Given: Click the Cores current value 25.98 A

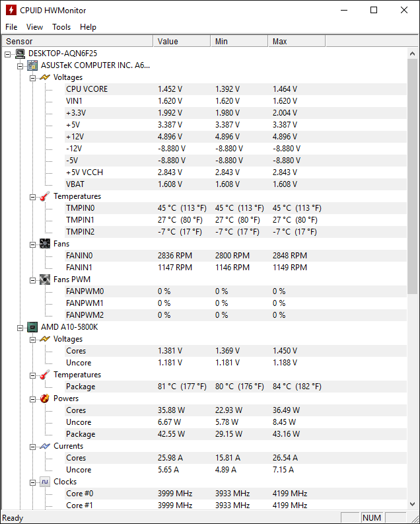Looking at the screenshot, I should [x=170, y=458].
